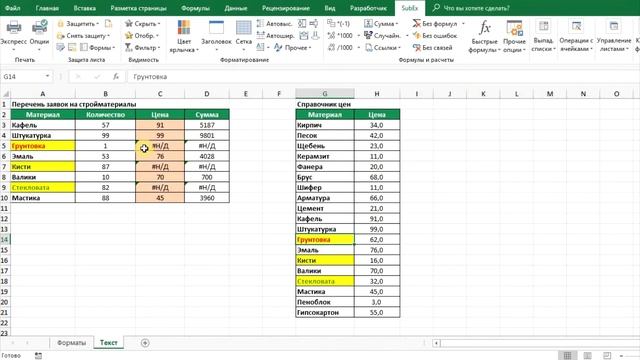Click the Без ошибок icon

tap(416, 36)
